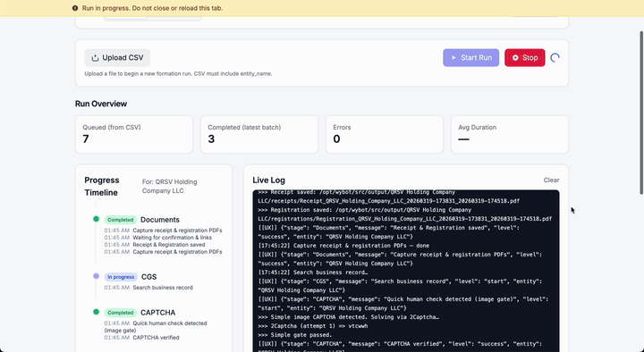644x352 pixels.
Task: Click the purple dot beside CGS stage
Action: point(96,276)
